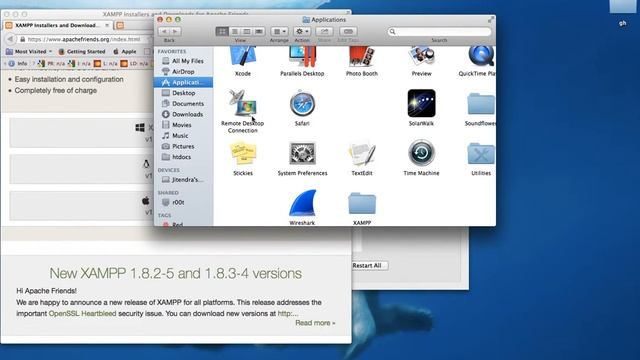Open the Utilities folder
This screenshot has width=640, height=360.
click(481, 153)
